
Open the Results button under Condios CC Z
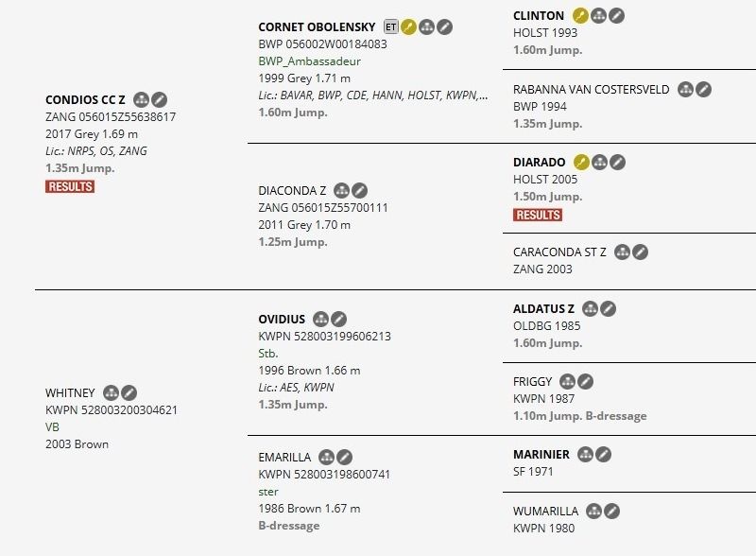(x=70, y=186)
